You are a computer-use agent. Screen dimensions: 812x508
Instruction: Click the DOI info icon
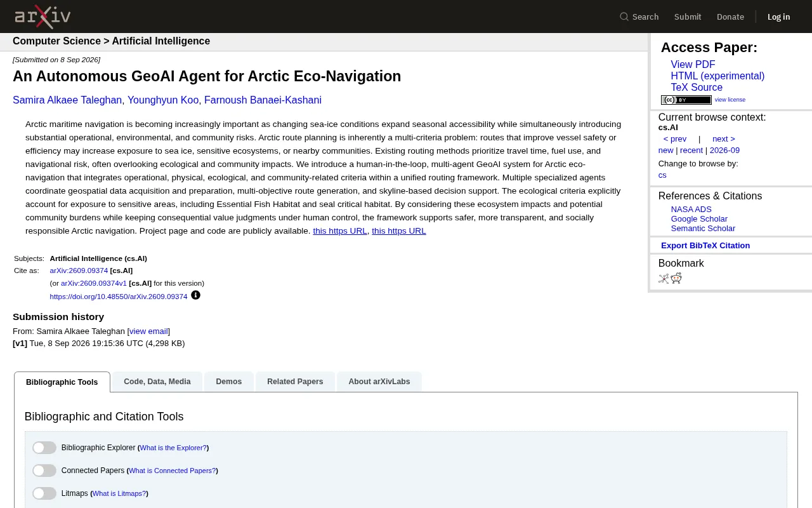coord(195,295)
